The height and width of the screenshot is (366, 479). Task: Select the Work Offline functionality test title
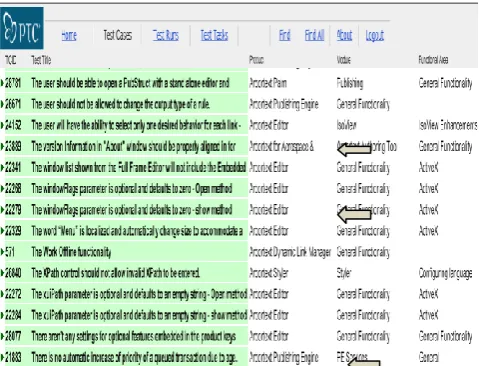point(71,252)
